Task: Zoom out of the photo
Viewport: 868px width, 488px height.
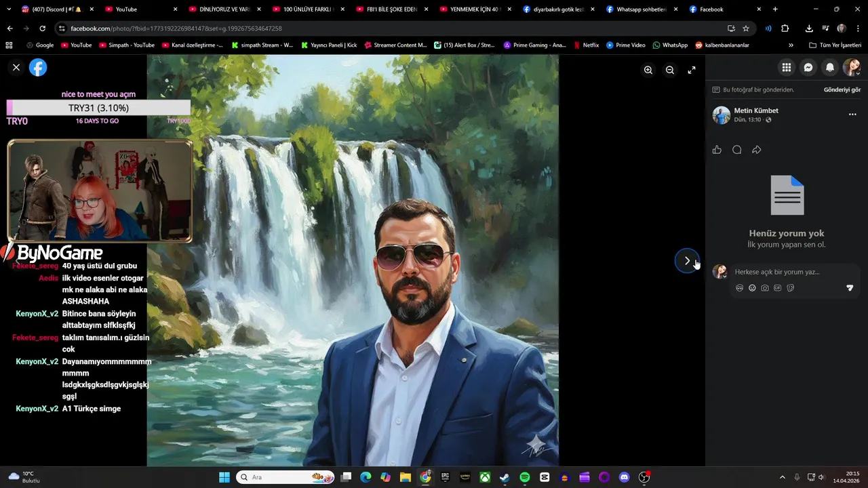Action: click(x=670, y=70)
